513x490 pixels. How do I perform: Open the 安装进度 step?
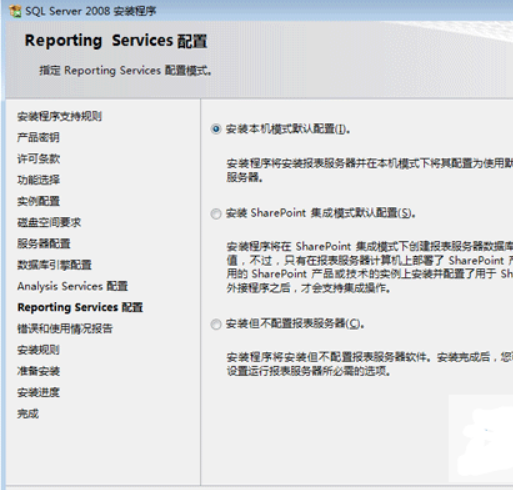tap(38, 392)
